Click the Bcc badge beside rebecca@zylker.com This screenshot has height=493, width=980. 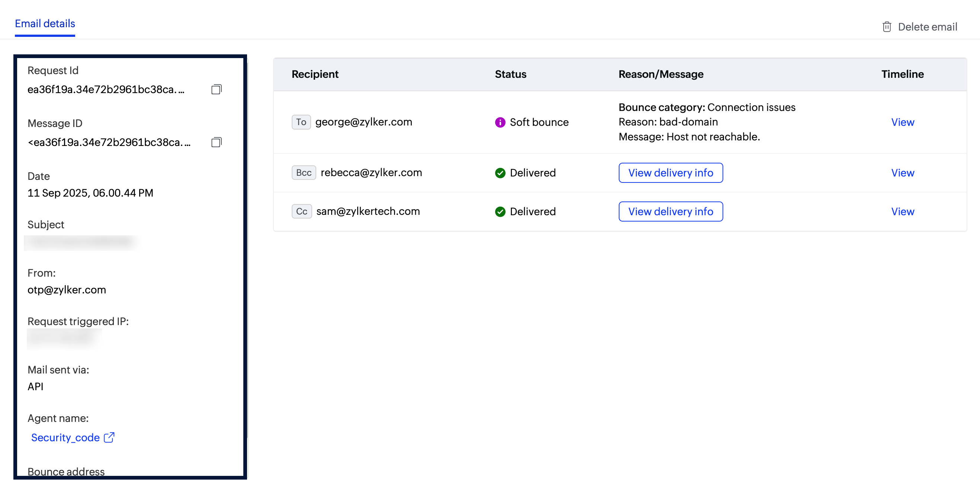tap(303, 172)
